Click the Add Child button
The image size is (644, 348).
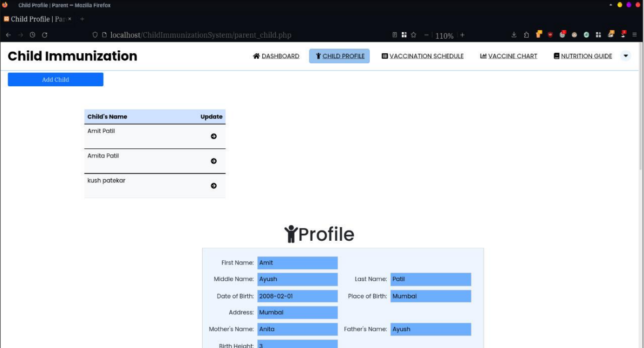pos(55,79)
